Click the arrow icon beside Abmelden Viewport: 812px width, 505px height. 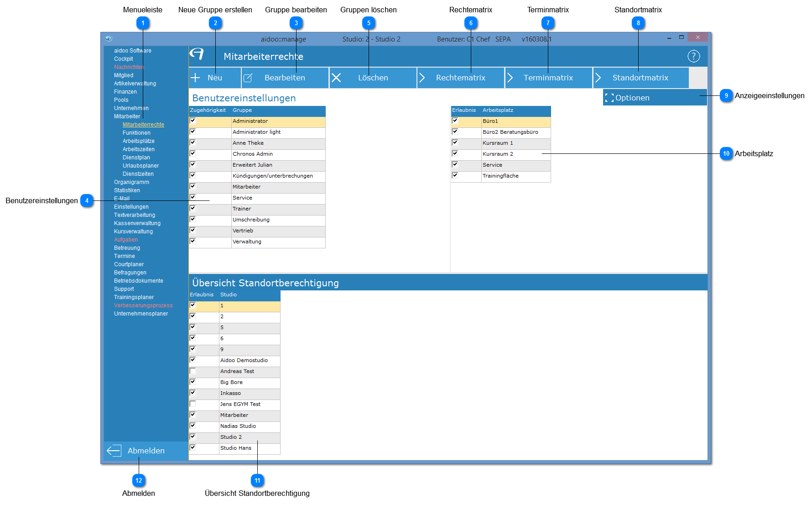[x=114, y=451]
